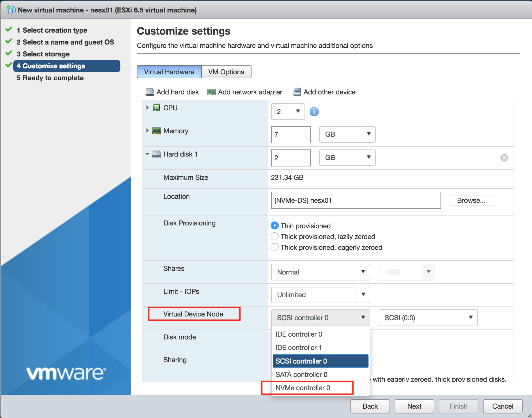532x418 pixels.
Task: Click the Hard disk size input field
Action: 291,158
